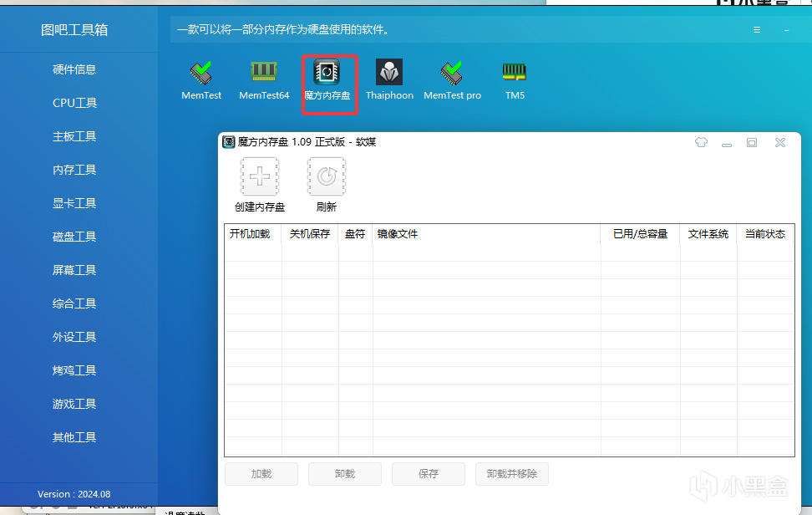Open MemTest pro tool
Screen dimensions: 812x515
coord(452,73)
